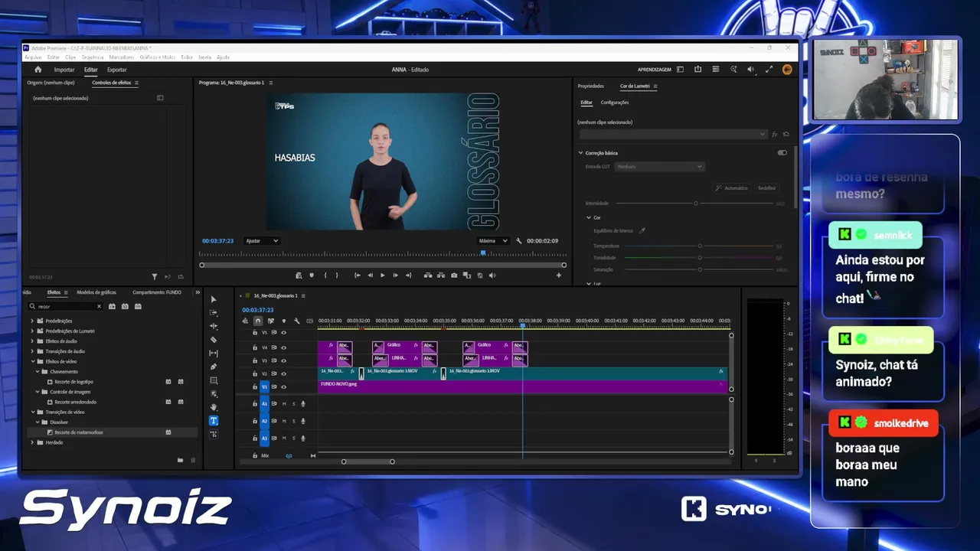The image size is (980, 551).
Task: Open timeline display settings wrench
Action: tap(296, 321)
